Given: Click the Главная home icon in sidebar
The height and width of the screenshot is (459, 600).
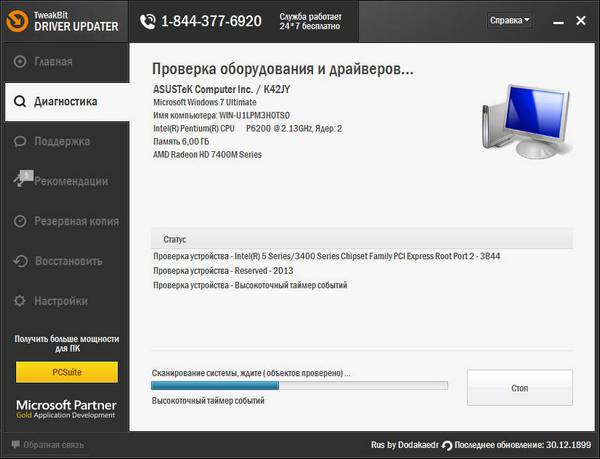Looking at the screenshot, I should (x=20, y=62).
